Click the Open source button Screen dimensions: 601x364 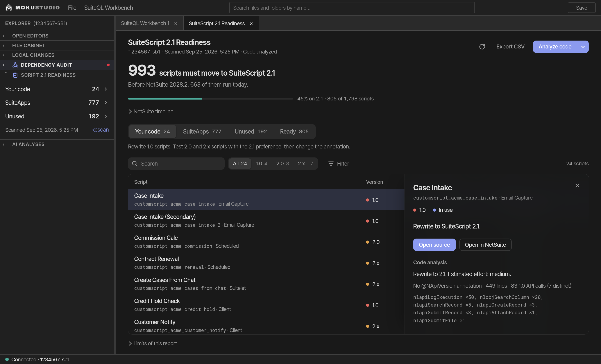(x=434, y=245)
